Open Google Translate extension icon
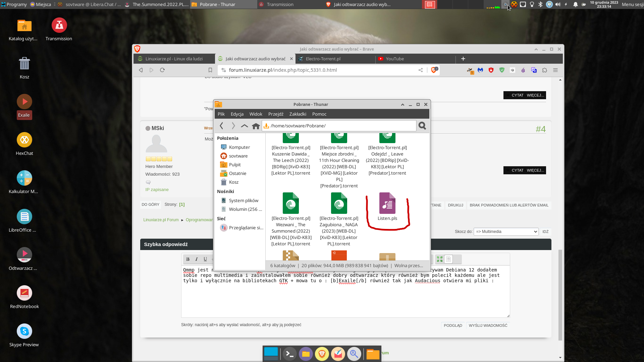 pos(534,70)
